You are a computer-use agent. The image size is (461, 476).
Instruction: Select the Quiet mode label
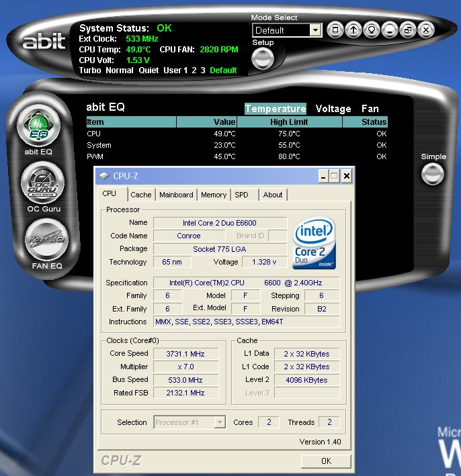tap(149, 70)
